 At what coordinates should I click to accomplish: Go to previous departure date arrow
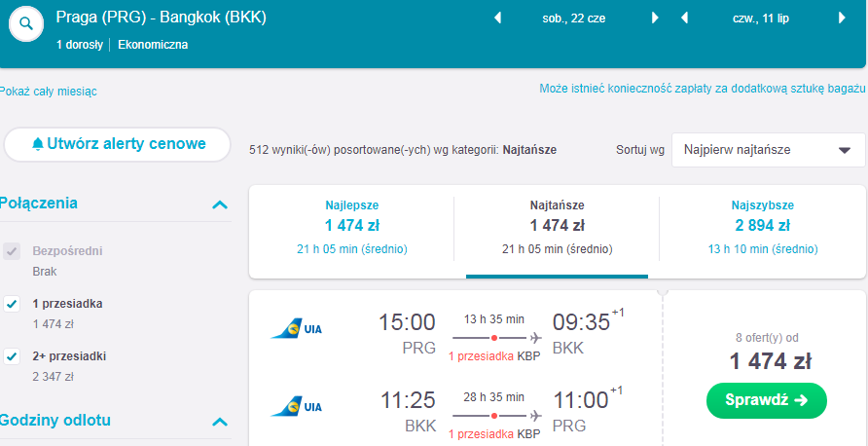(497, 19)
